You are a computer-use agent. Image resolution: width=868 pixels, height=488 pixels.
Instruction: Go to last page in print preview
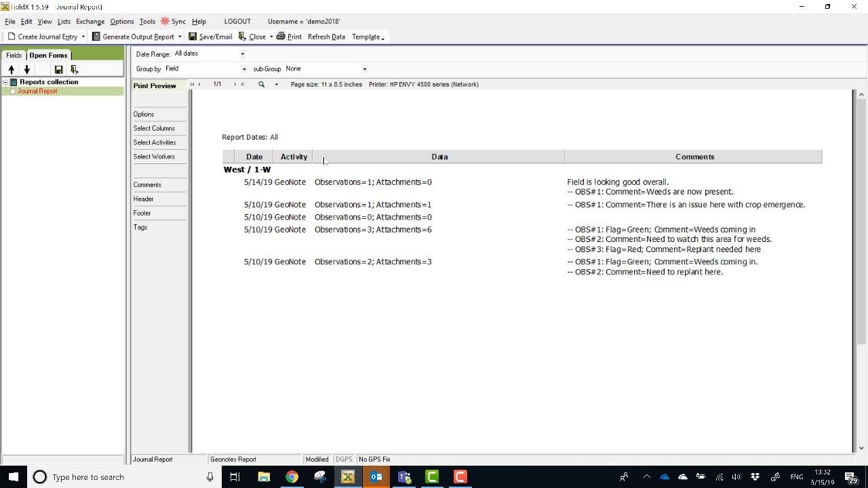[243, 85]
